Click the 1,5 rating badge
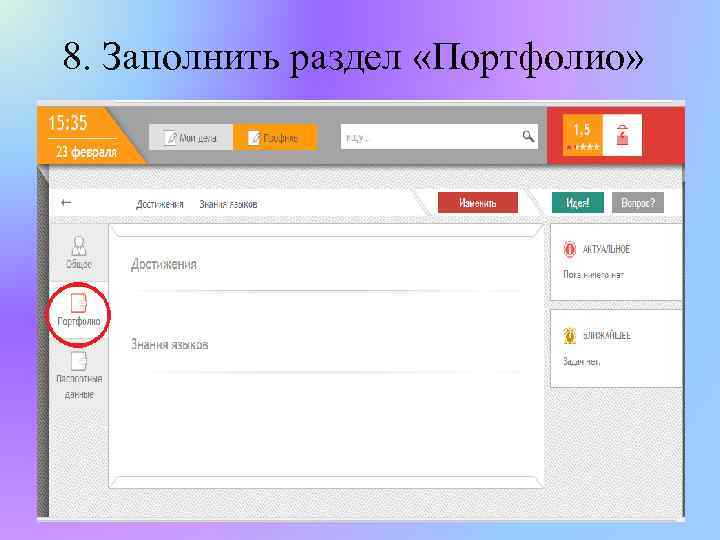 point(582,135)
